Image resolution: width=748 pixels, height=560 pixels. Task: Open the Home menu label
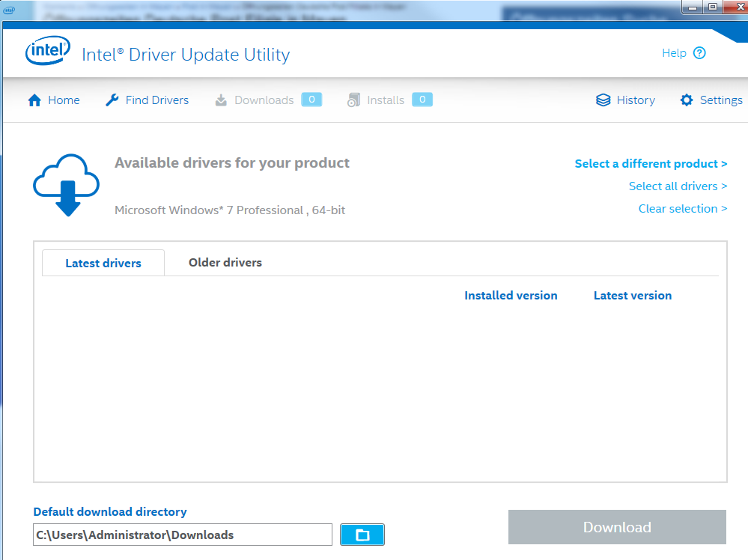(x=64, y=100)
